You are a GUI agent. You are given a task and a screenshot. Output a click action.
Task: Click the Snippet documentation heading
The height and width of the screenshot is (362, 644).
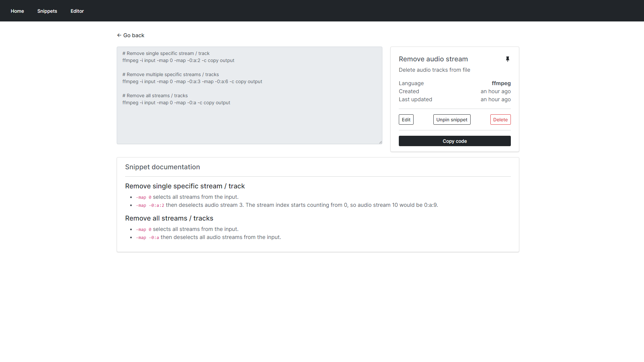coord(162,167)
